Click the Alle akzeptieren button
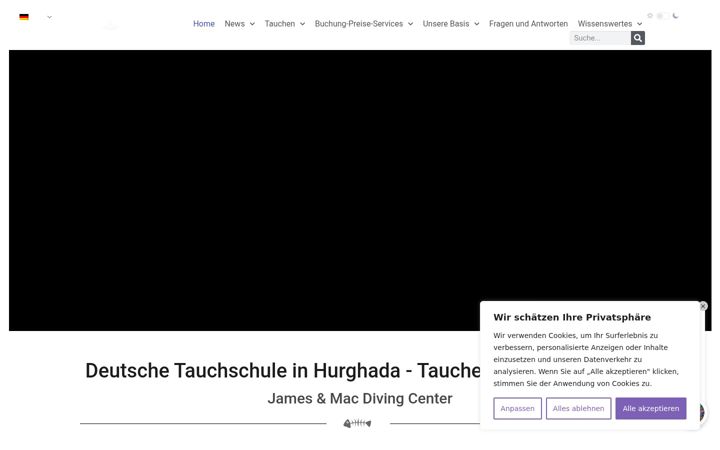This screenshot has height=450, width=720. click(x=651, y=408)
